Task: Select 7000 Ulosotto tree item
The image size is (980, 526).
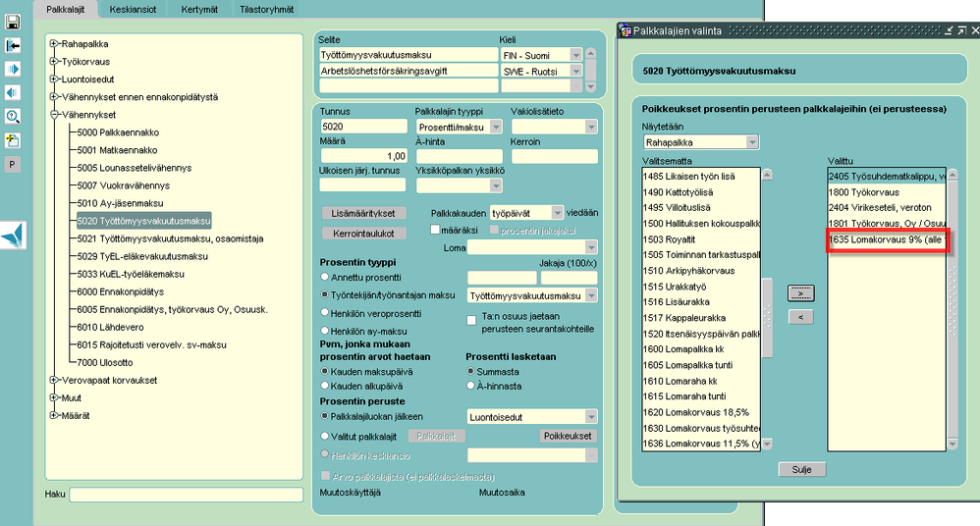Action: click(x=105, y=362)
